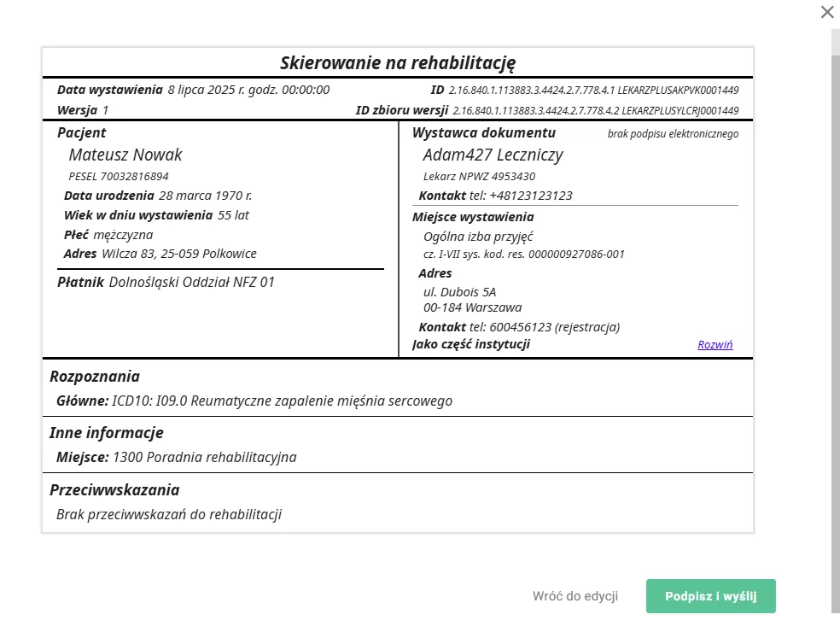This screenshot has height=632, width=840.
Task: Click the issuer name Adam427 Leczniczy
Action: tap(494, 155)
